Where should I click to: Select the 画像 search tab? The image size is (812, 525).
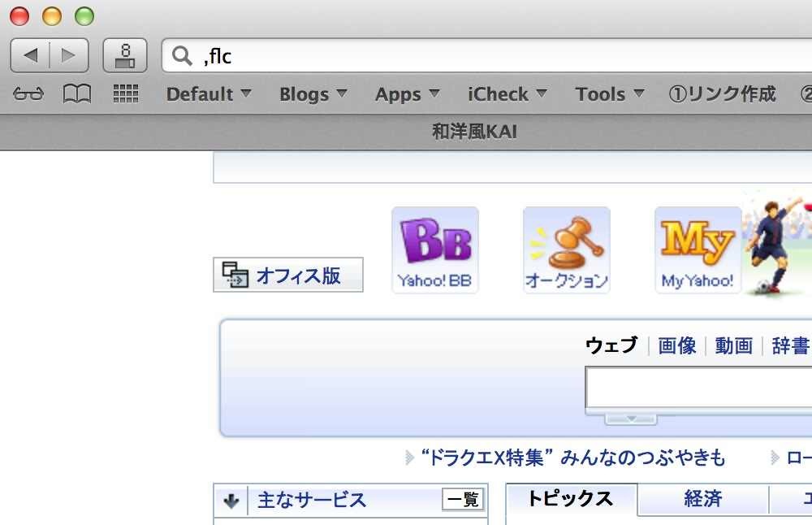pyautogui.click(x=677, y=345)
